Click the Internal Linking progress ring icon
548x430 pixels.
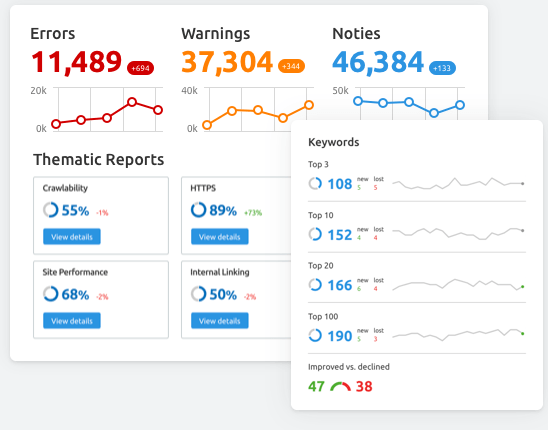coord(199,294)
